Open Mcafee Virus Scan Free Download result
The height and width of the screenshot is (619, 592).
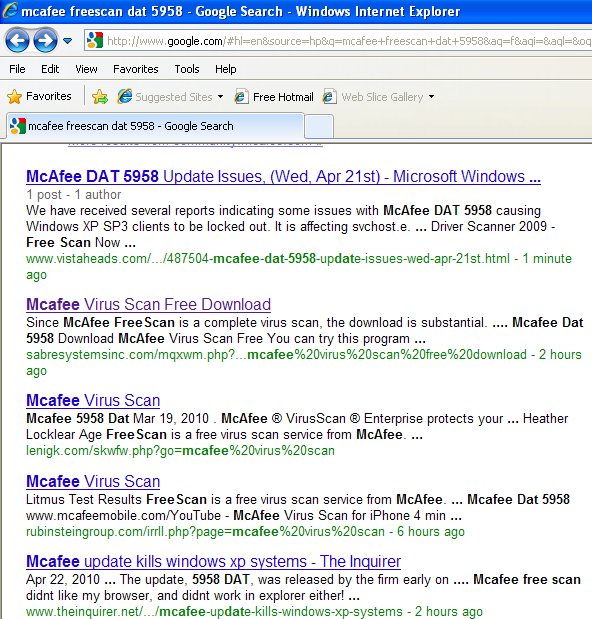click(148, 304)
